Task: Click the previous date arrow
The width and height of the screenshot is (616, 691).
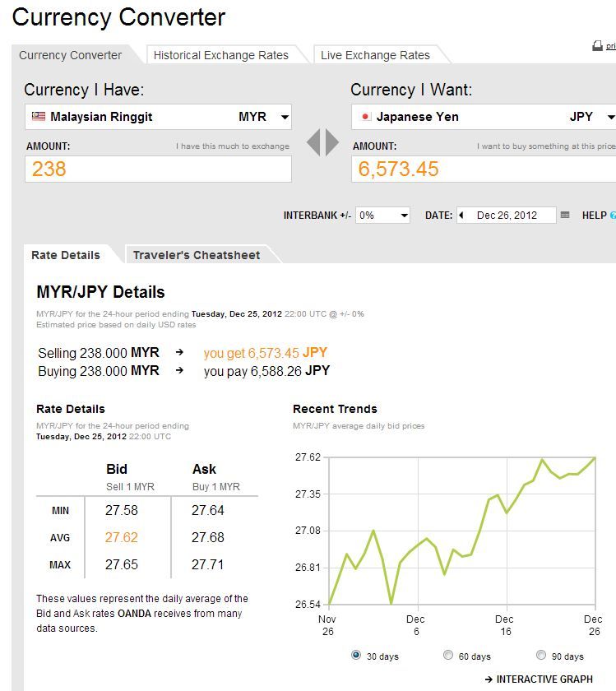Action: point(461,216)
